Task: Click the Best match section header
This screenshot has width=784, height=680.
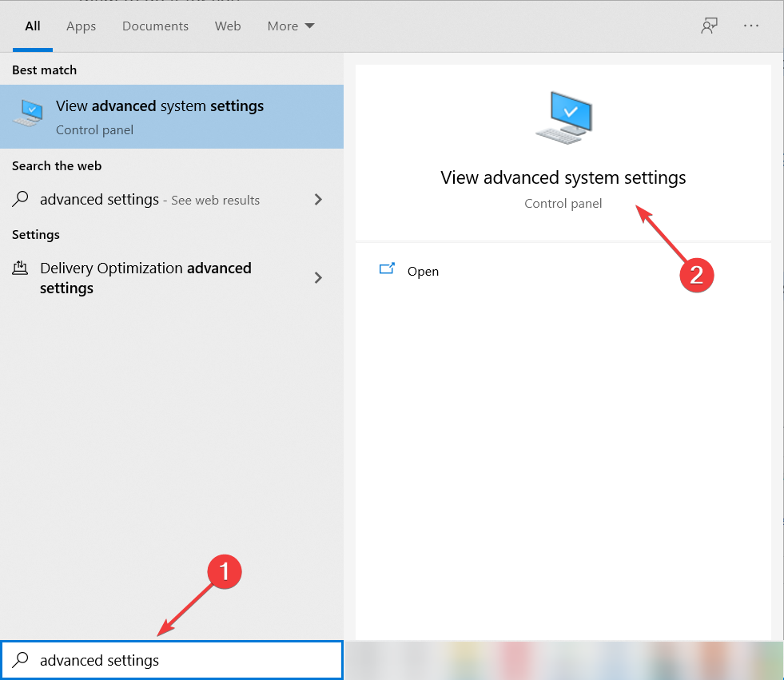Action: (45, 70)
